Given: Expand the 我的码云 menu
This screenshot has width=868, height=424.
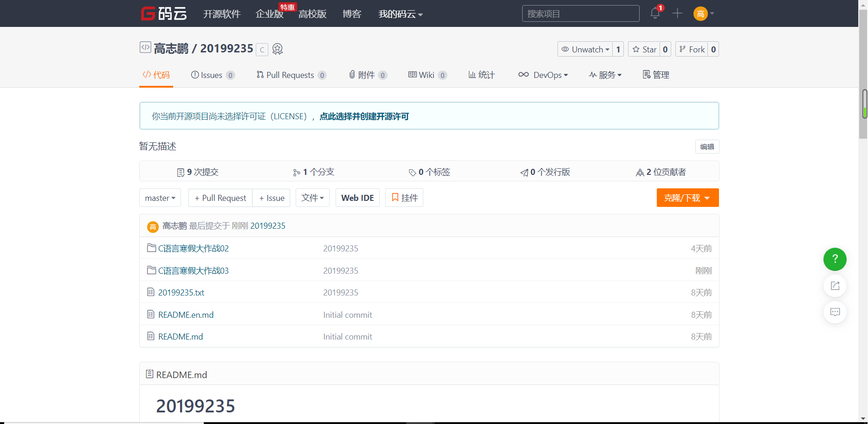Looking at the screenshot, I should coord(401,14).
